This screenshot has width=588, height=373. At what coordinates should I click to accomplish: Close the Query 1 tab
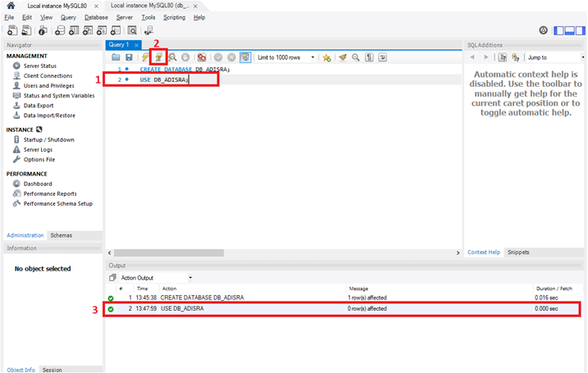136,45
